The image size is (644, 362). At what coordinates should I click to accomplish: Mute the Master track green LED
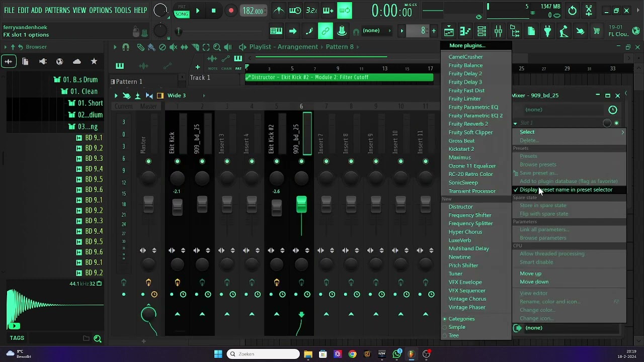tap(148, 161)
